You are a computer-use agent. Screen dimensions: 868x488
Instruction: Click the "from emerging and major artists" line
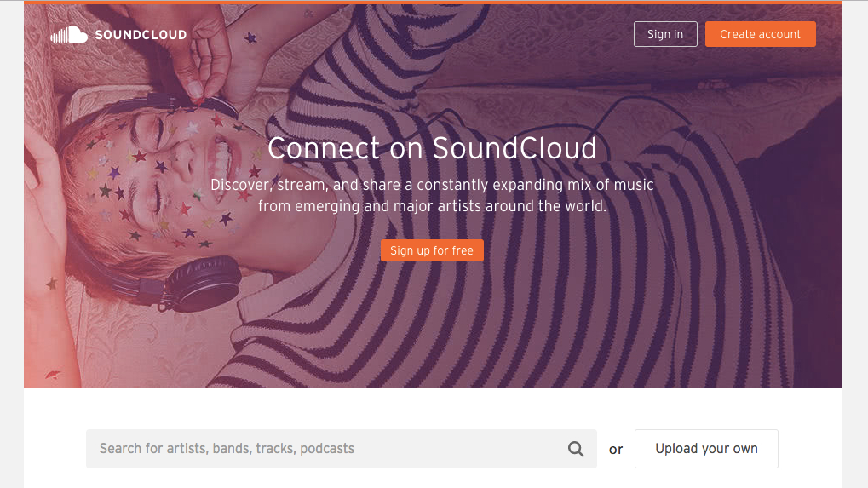click(432, 206)
